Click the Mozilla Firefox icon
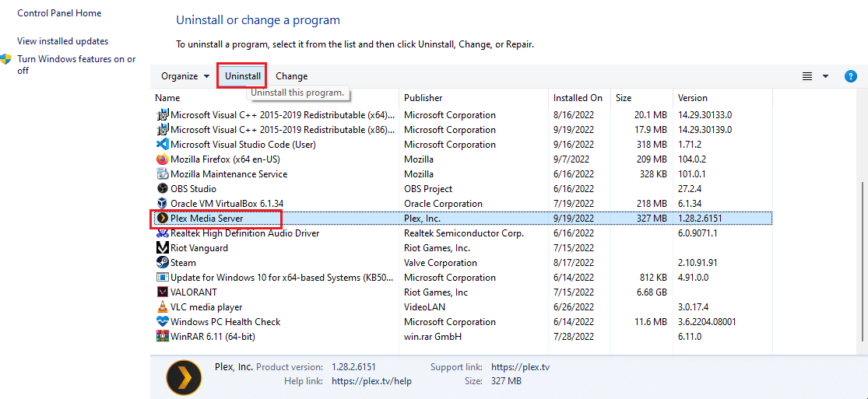This screenshot has width=868, height=399. [162, 159]
